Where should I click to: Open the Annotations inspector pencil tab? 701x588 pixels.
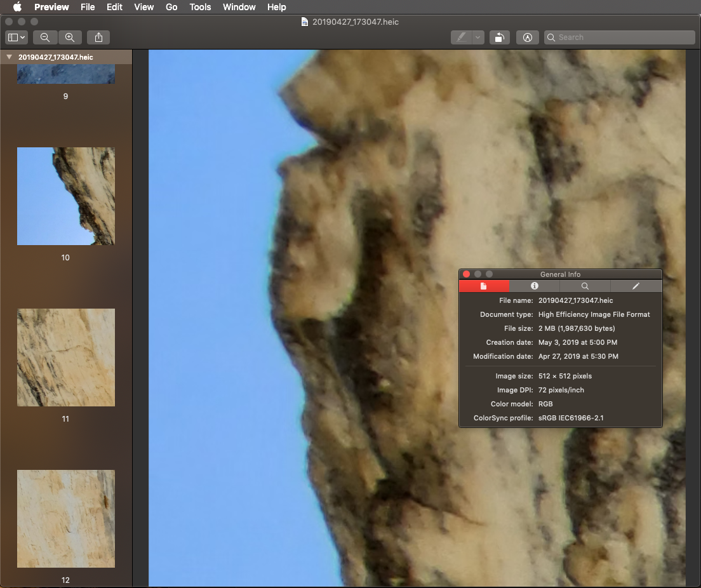point(636,286)
